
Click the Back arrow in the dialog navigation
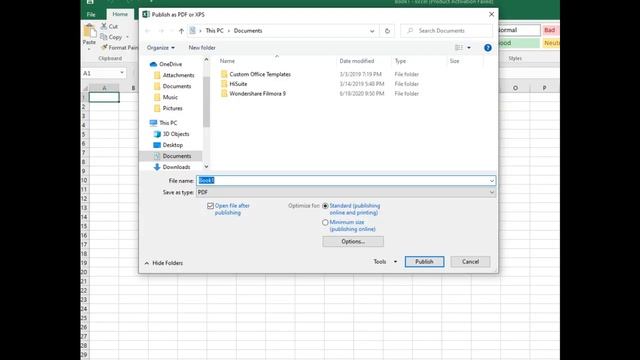tap(148, 31)
